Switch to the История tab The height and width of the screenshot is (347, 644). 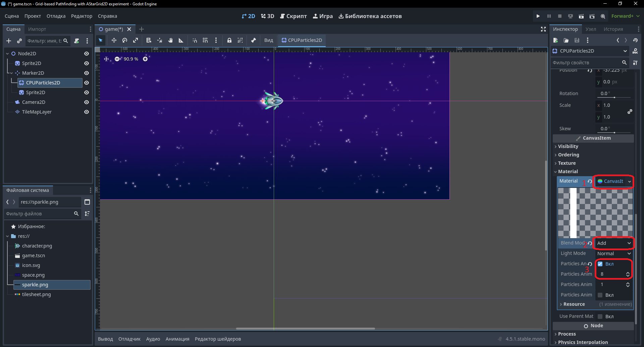[613, 29]
